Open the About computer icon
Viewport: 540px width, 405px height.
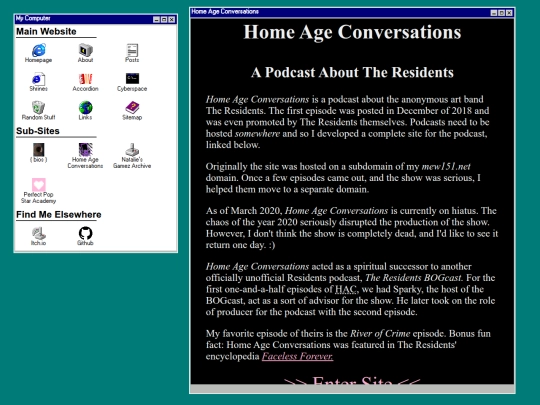click(x=85, y=53)
